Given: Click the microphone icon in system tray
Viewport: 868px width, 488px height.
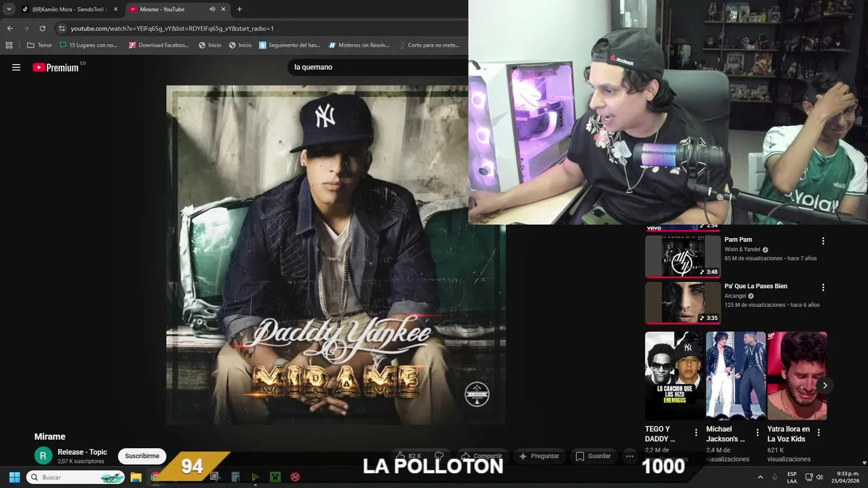Looking at the screenshot, I should (774, 477).
